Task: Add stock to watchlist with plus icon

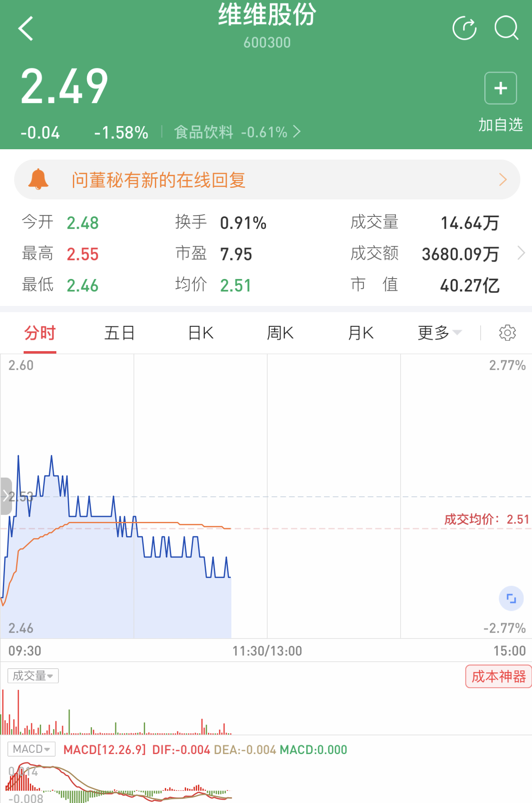Action: tap(501, 88)
